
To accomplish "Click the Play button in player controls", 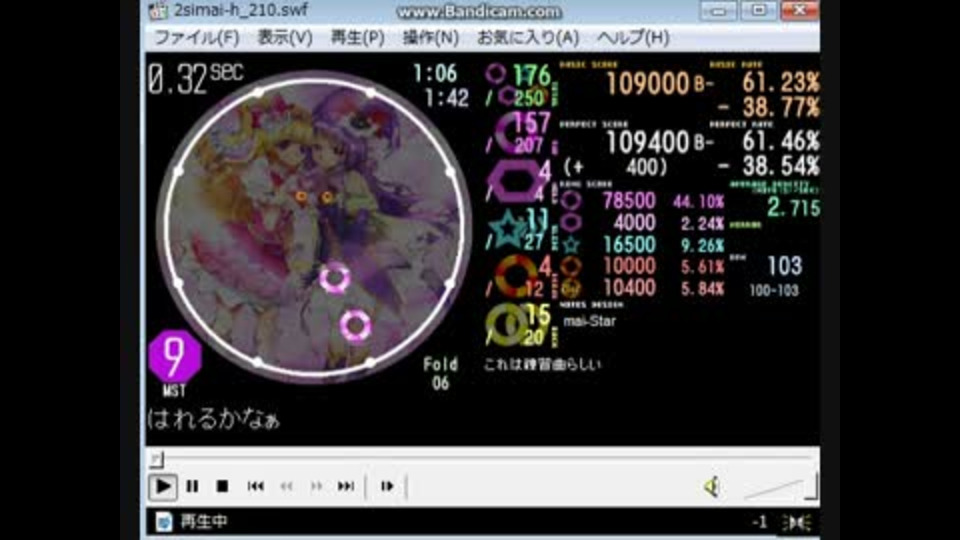I will pos(163,487).
